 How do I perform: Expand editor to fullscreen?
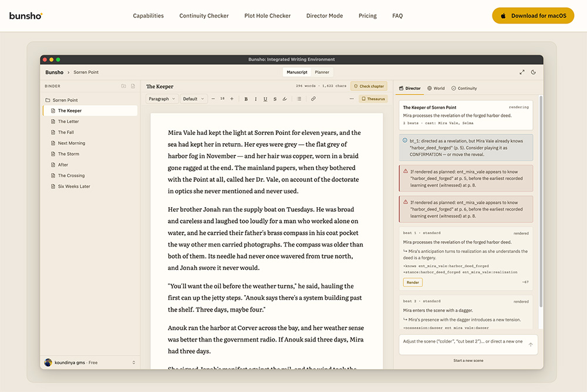click(522, 72)
